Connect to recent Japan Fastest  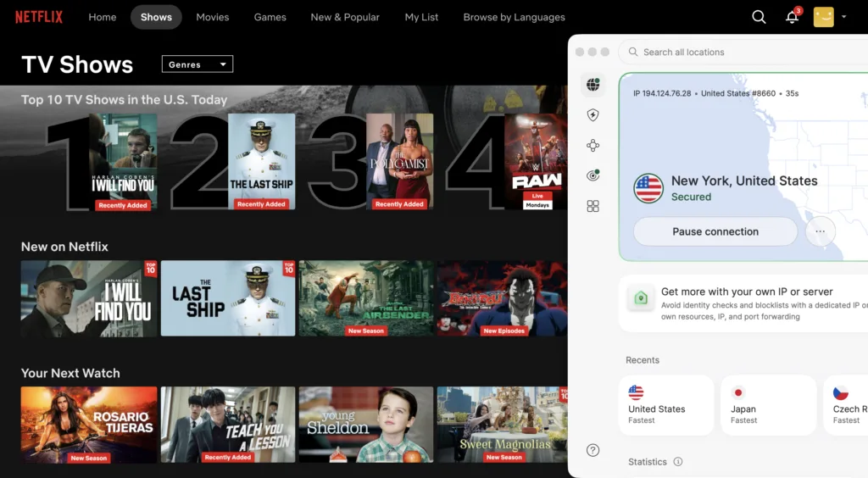click(768, 405)
